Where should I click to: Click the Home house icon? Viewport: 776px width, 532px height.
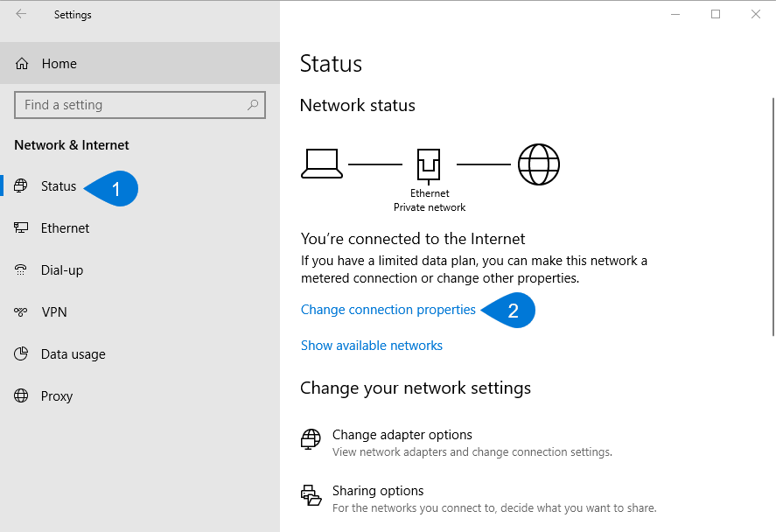point(22,63)
